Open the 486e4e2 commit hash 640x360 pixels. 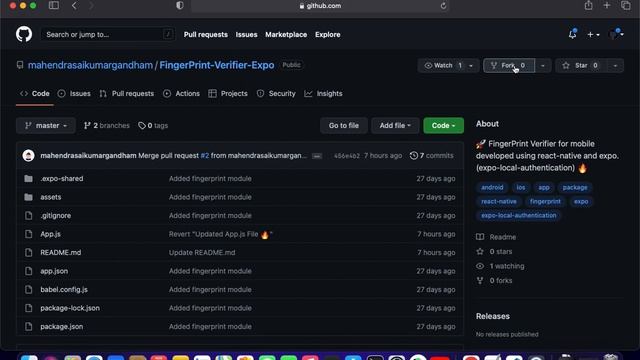coord(347,156)
